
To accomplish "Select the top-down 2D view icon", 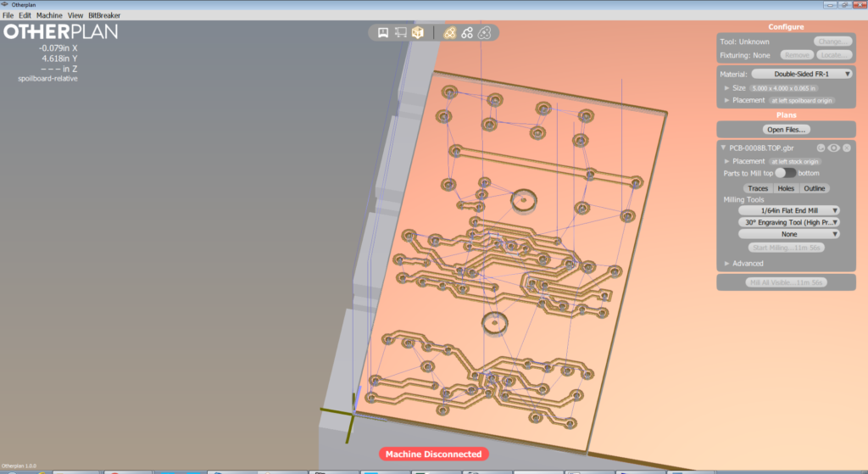I will [x=400, y=33].
